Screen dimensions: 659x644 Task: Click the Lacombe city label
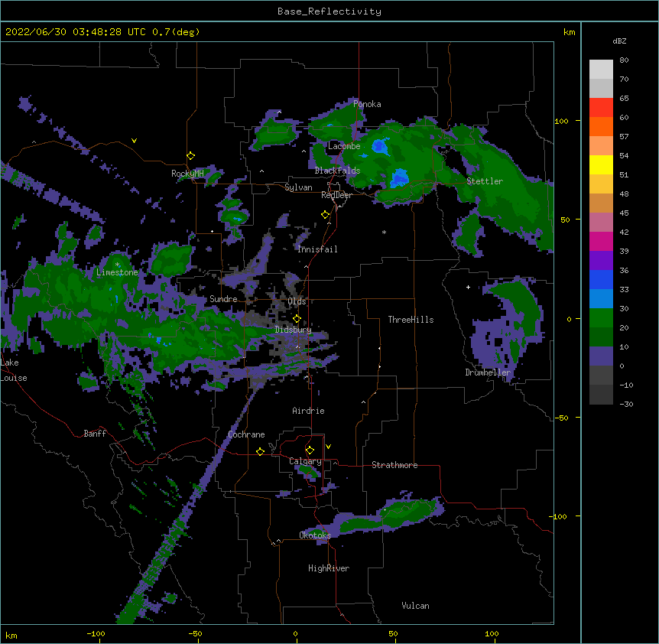(344, 146)
